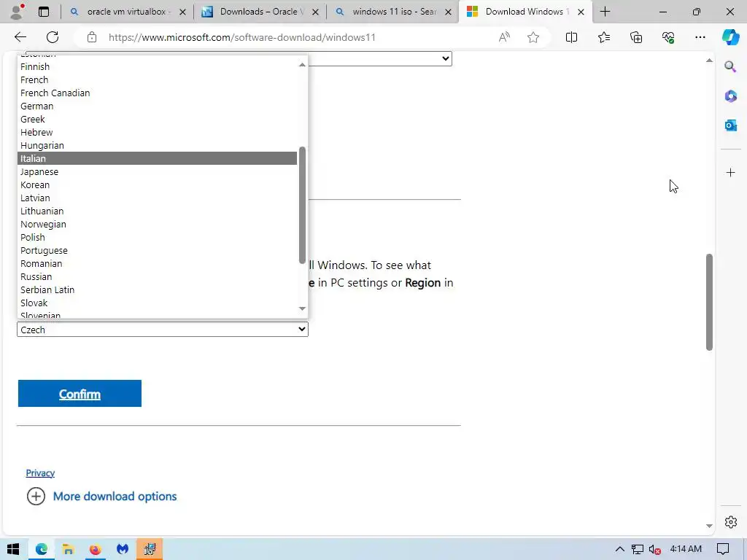Open the Favorites list

coord(603,37)
